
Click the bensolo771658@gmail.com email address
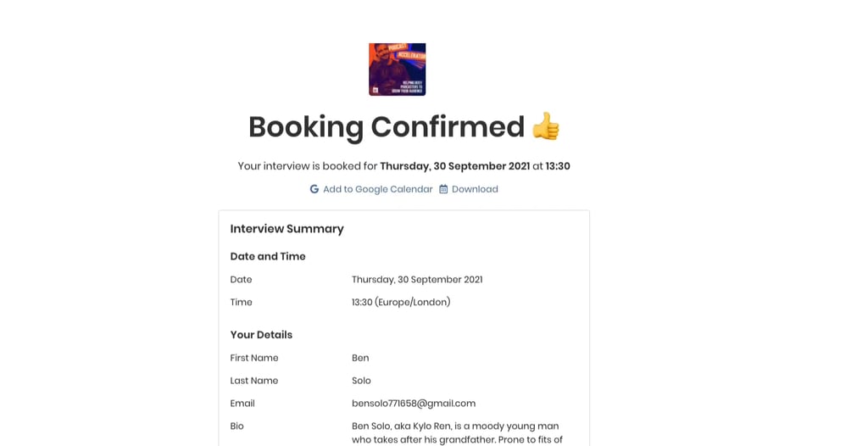(414, 404)
